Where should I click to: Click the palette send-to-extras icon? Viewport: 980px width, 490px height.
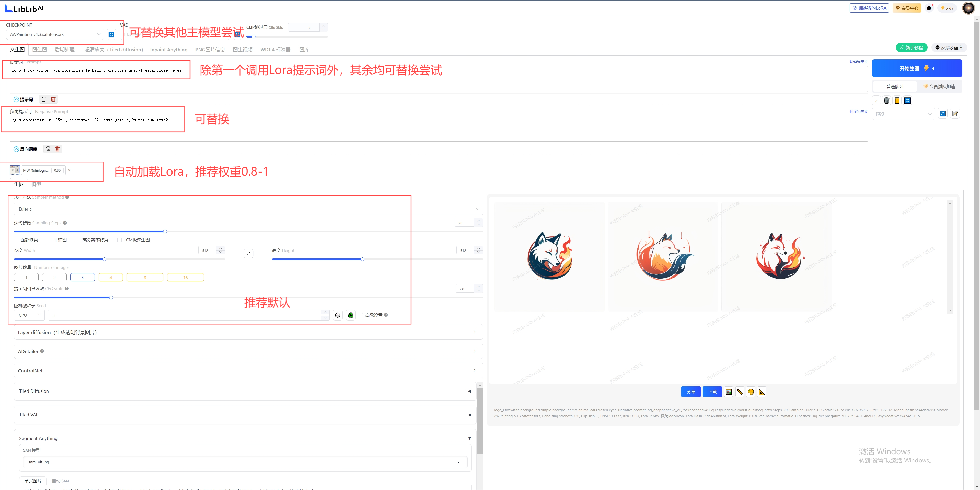coord(751,392)
